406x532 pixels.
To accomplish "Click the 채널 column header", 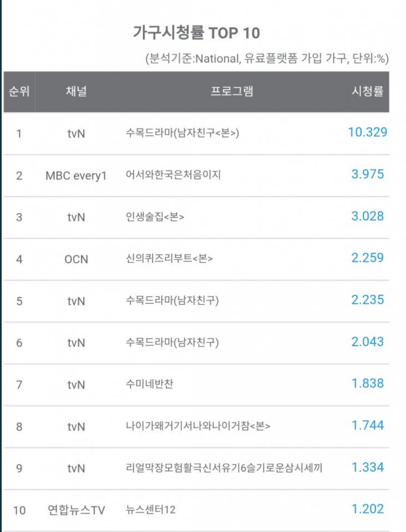I will pyautogui.click(x=76, y=91).
